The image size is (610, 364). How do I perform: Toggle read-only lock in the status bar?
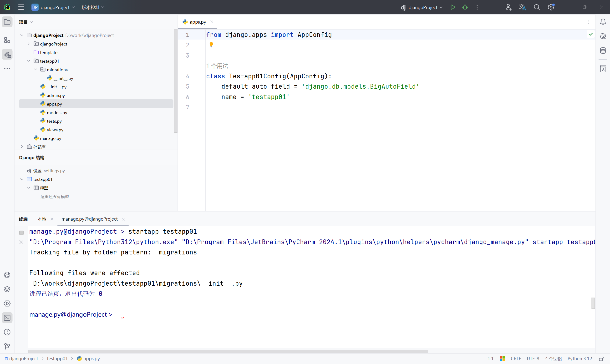coord(601,359)
